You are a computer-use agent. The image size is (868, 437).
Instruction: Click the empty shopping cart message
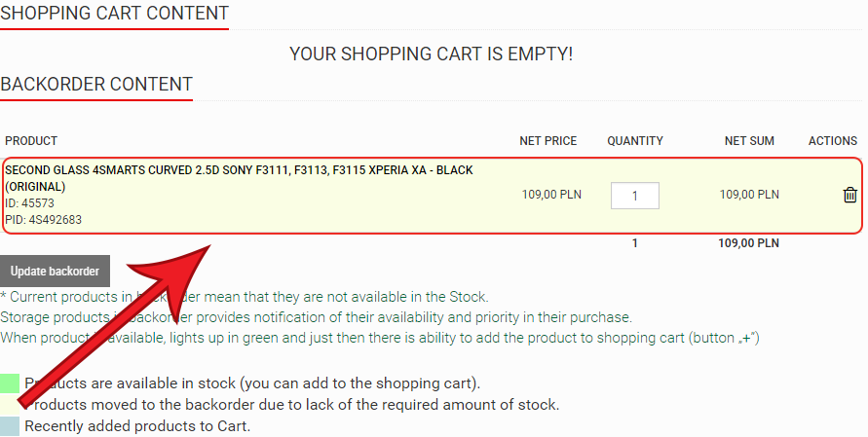432,54
